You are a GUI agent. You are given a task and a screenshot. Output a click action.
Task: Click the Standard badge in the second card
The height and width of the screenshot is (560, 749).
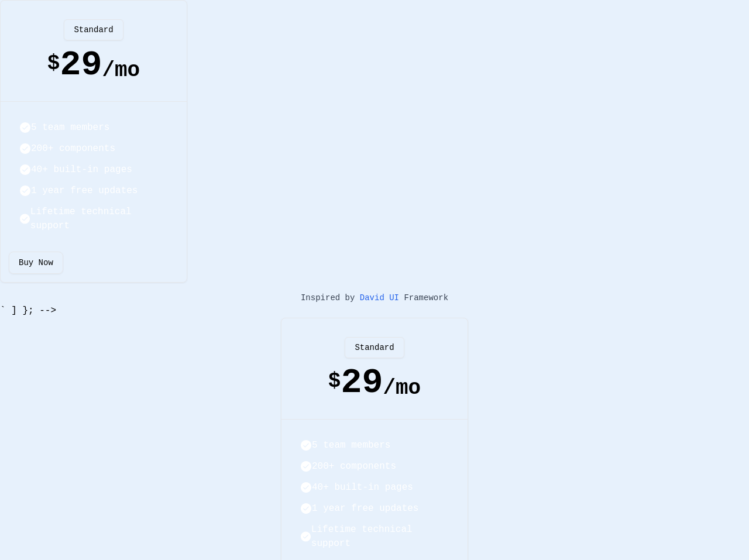[x=374, y=348]
